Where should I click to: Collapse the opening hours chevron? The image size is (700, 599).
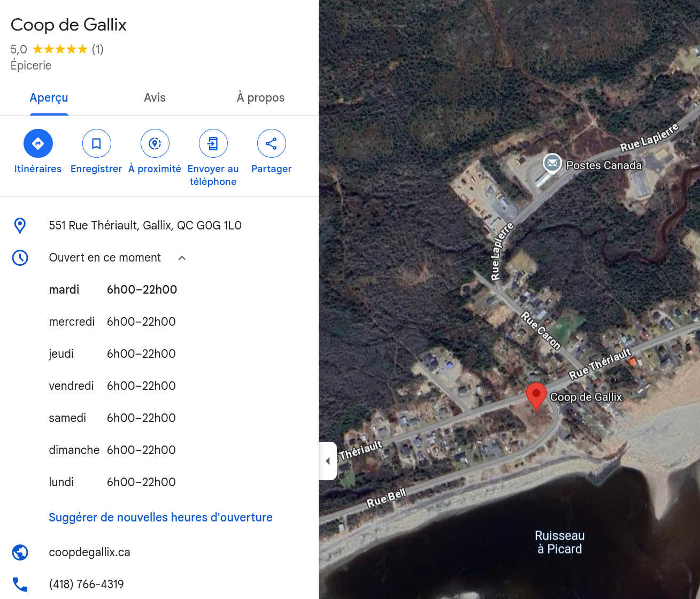tap(182, 258)
